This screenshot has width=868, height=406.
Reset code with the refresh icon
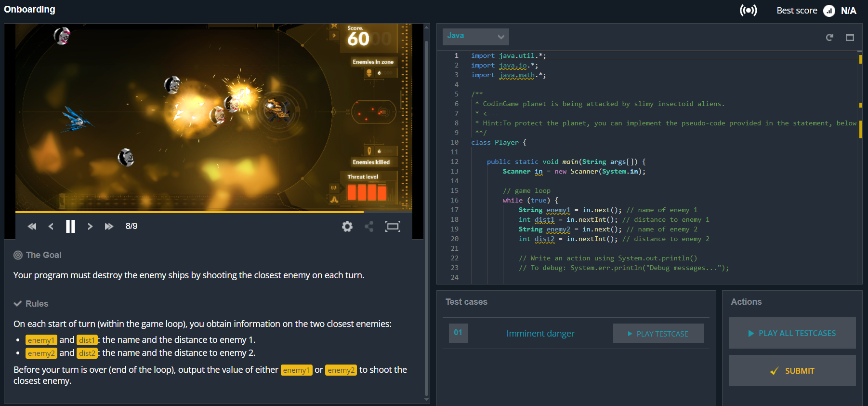pos(829,37)
